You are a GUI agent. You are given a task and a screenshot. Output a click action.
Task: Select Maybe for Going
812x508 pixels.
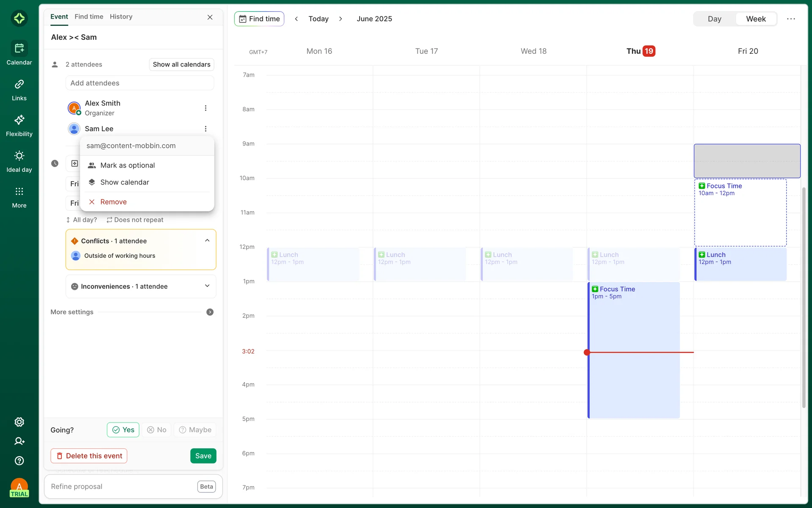(195, 430)
